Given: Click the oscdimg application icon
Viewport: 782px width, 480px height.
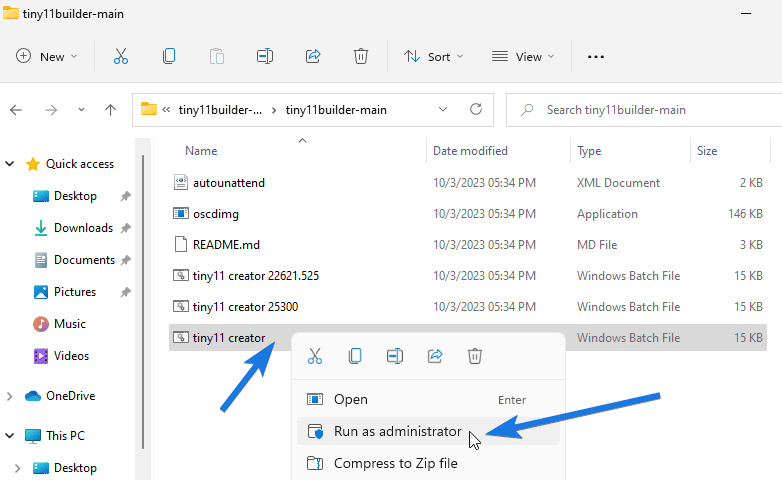Looking at the screenshot, I should tap(181, 214).
